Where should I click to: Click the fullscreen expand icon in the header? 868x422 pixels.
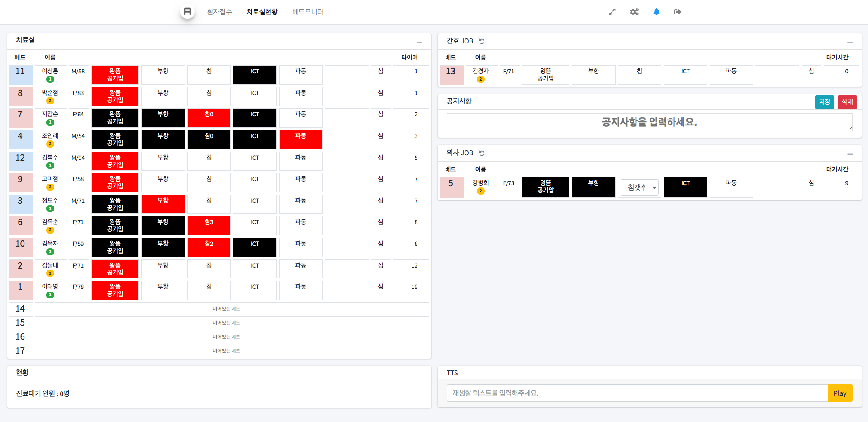pyautogui.click(x=612, y=12)
